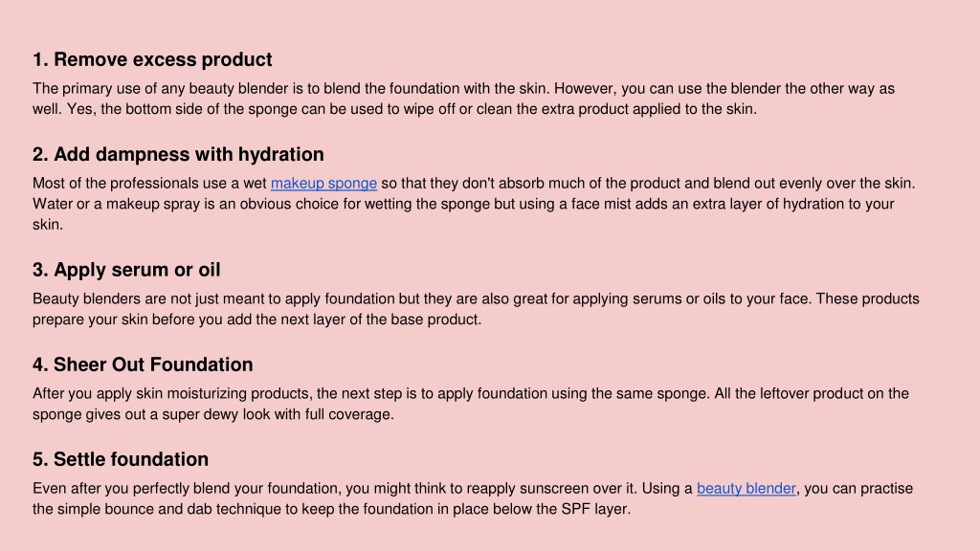Image resolution: width=980 pixels, height=551 pixels.
Task: Open the 'makeup sponge' hyperlink
Action: pyautogui.click(x=323, y=184)
